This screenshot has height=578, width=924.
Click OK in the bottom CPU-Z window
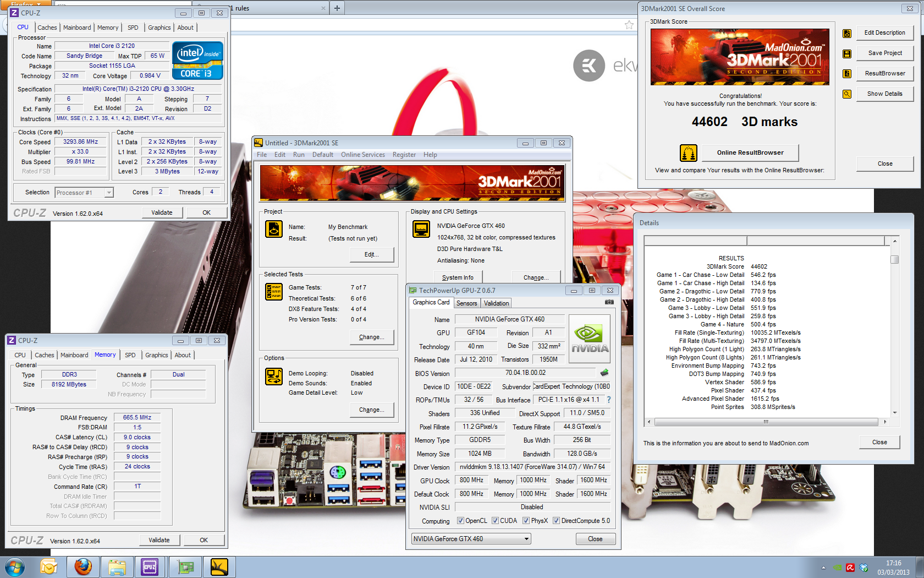pyautogui.click(x=204, y=540)
